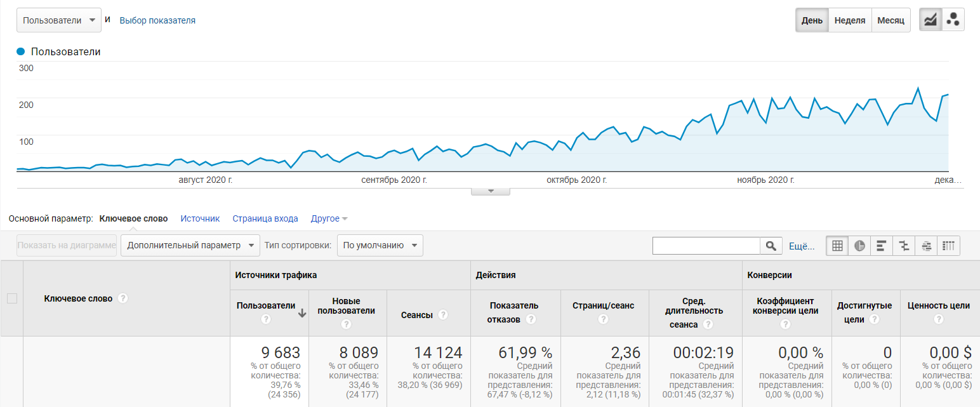
Task: Open help for Пользователи column
Action: (x=266, y=319)
